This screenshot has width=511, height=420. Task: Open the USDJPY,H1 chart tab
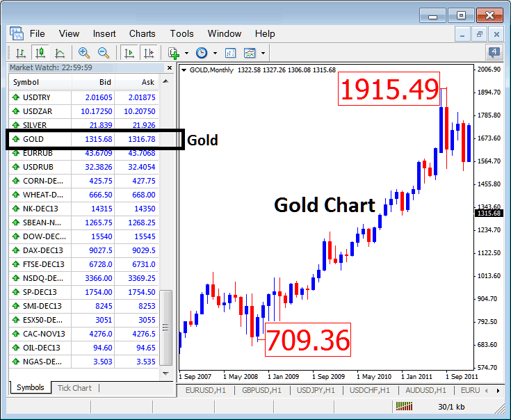click(x=316, y=390)
